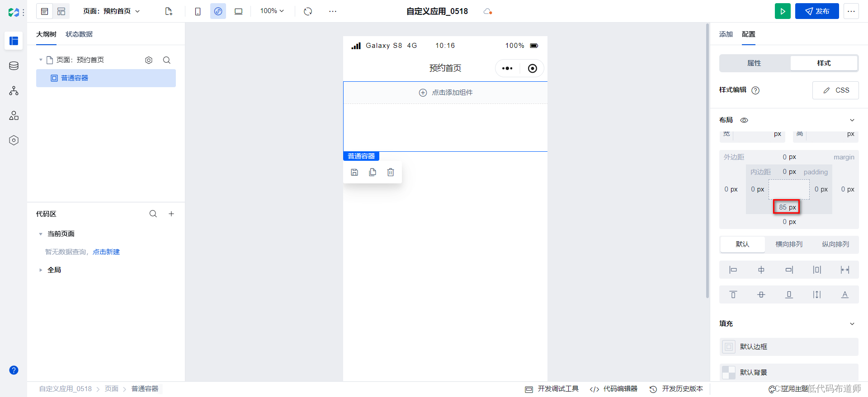This screenshot has height=397, width=868.
Task: Select vertical arrangement 纵向排列
Action: pyautogui.click(x=835, y=244)
